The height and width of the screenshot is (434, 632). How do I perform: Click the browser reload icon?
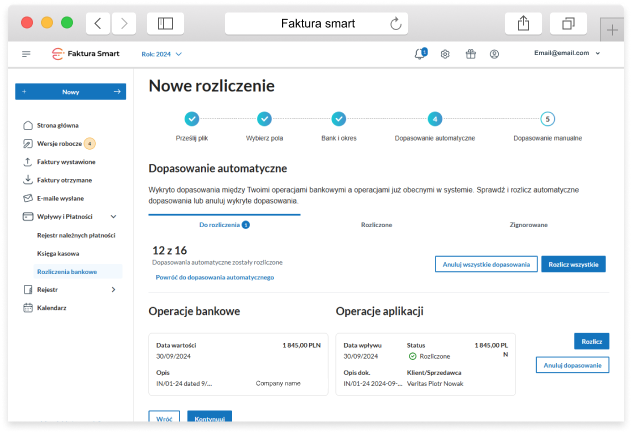click(396, 23)
